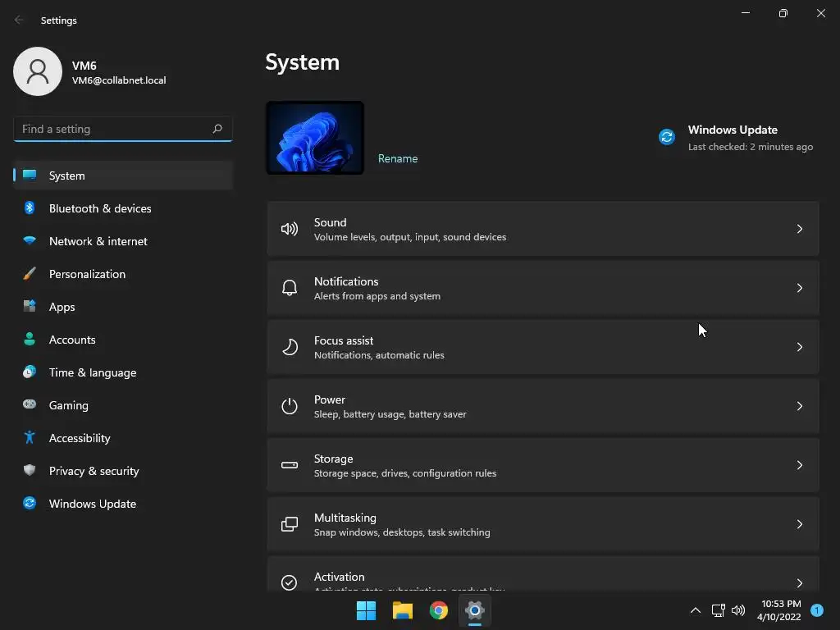Click the Bluetooth icon in sidebar
The height and width of the screenshot is (630, 840).
30,208
